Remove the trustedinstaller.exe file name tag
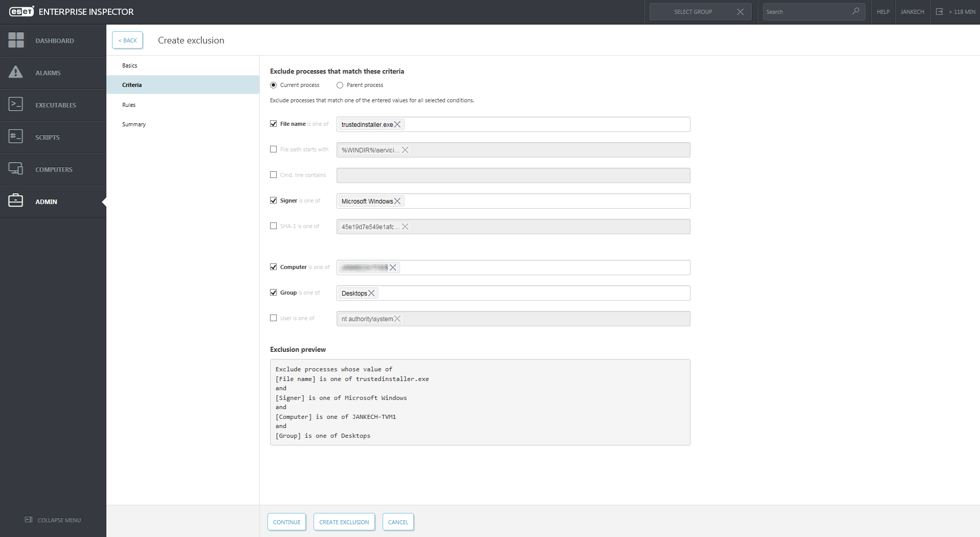Viewport: 980px width, 537px height. click(397, 124)
